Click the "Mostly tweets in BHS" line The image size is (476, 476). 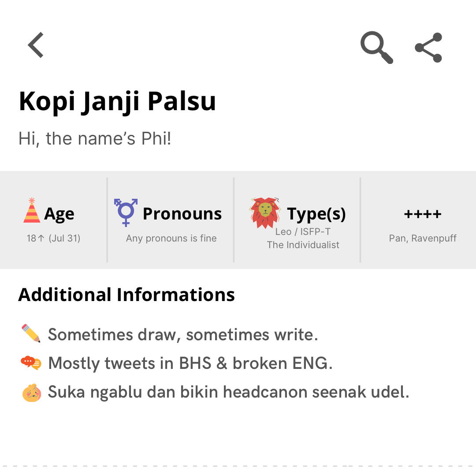190,363
